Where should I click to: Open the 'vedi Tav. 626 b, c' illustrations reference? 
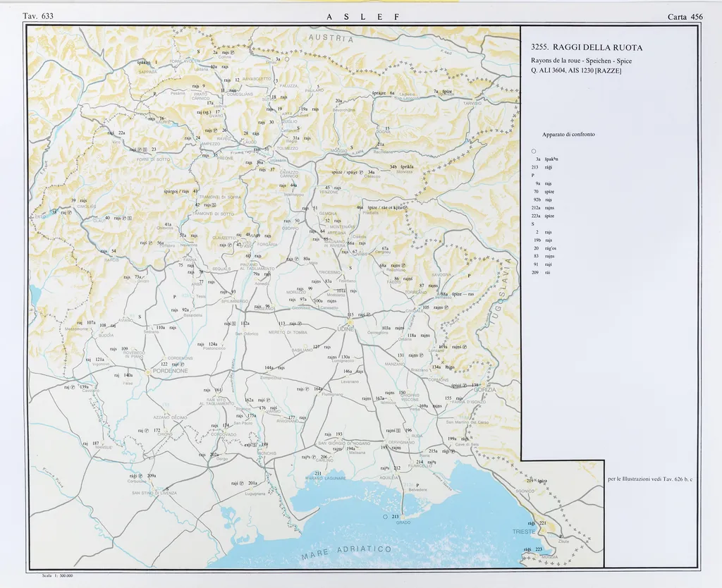649,479
